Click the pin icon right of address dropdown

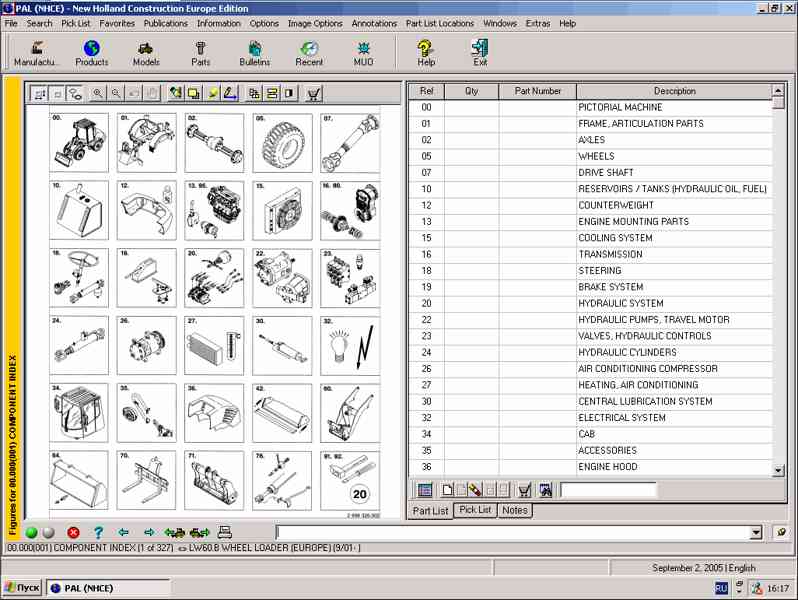click(x=781, y=532)
